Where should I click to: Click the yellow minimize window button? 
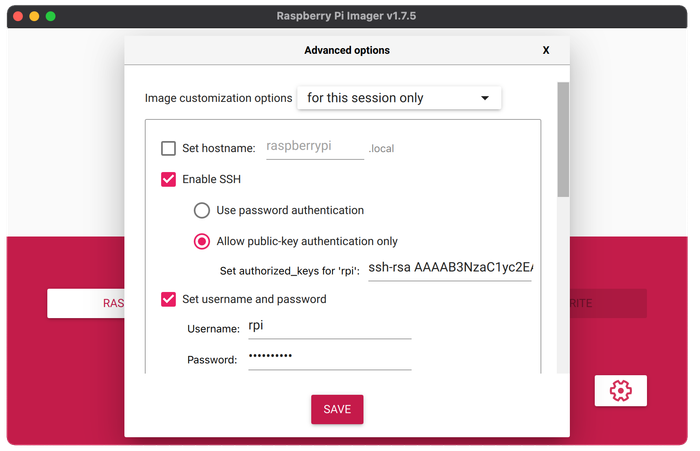click(33, 16)
